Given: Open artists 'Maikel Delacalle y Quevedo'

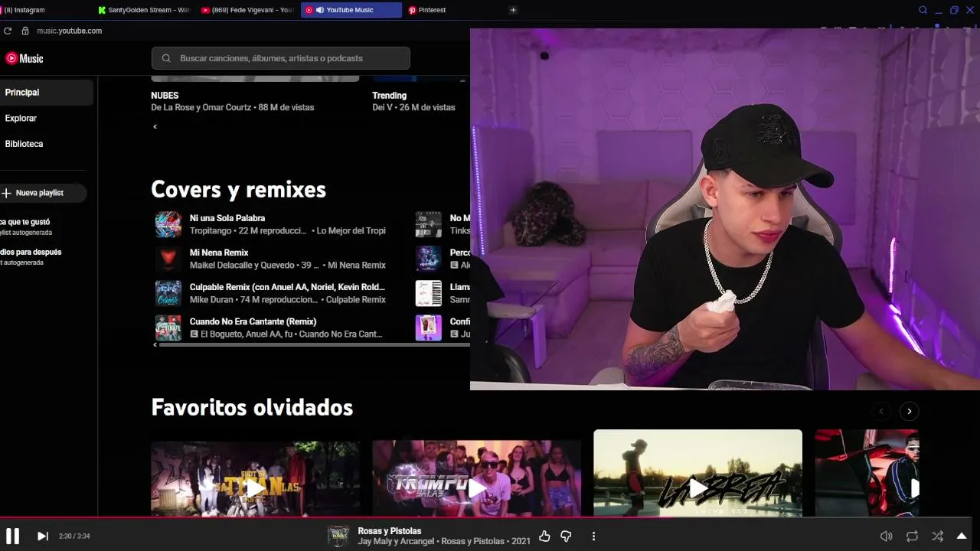Looking at the screenshot, I should pyautogui.click(x=243, y=265).
